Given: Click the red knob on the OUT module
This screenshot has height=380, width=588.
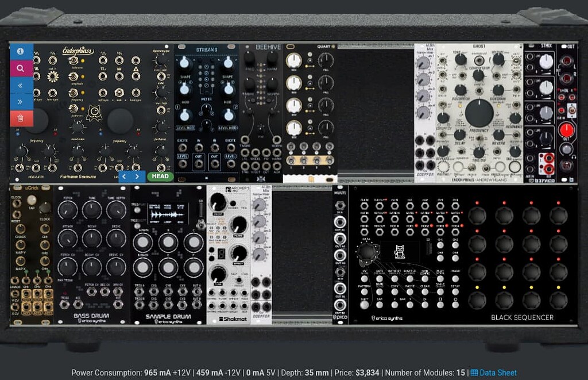Looking at the screenshot, I should (566, 130).
